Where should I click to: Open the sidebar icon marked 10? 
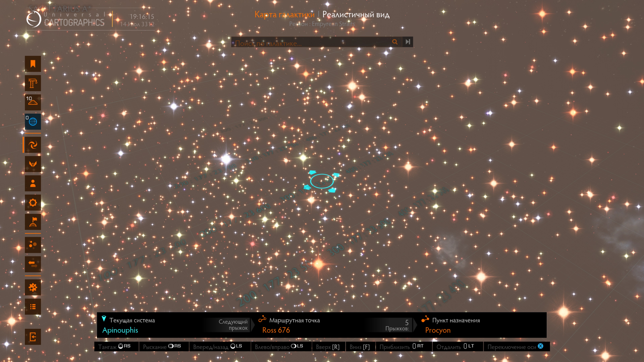point(33,102)
